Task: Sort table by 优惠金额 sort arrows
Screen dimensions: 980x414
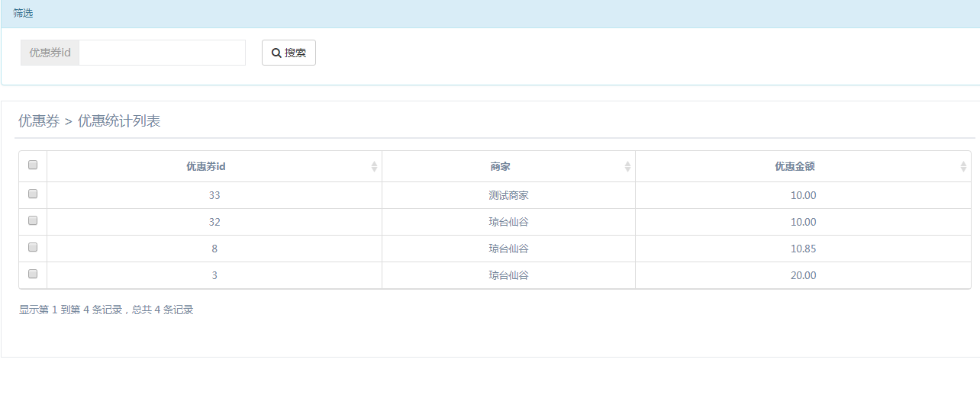Action: pos(963,166)
